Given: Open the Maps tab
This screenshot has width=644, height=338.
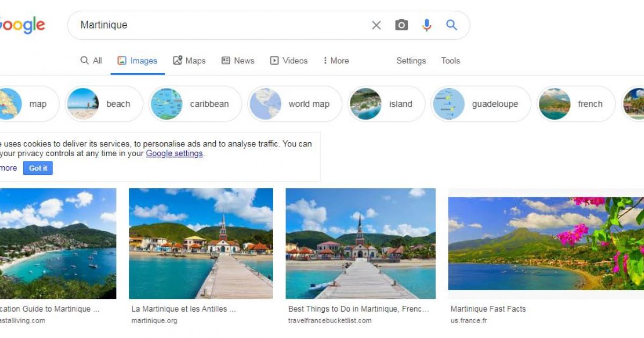Looking at the screenshot, I should (x=189, y=61).
